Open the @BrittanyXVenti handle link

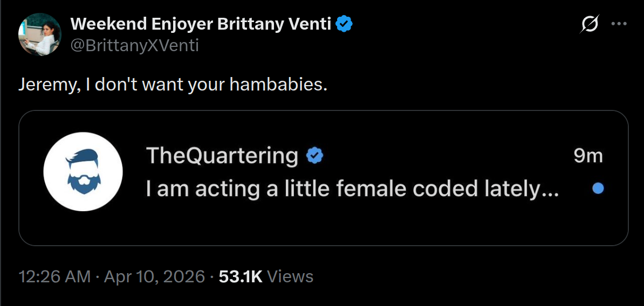(135, 46)
